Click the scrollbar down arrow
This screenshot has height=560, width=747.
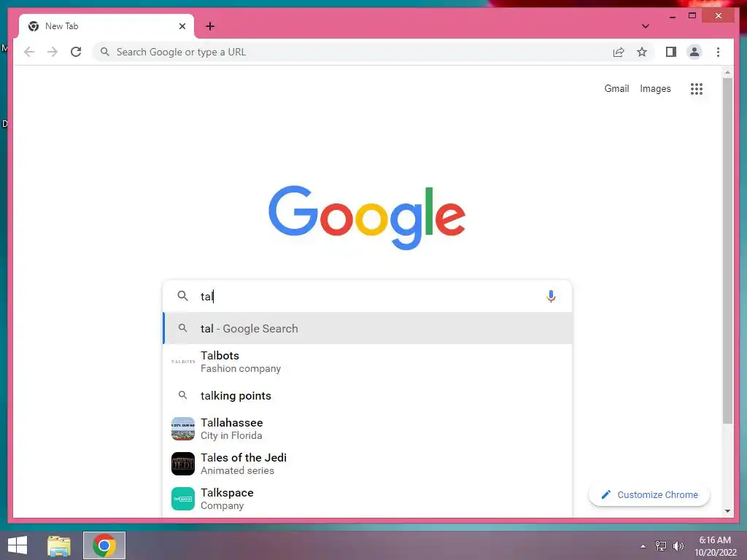727,511
